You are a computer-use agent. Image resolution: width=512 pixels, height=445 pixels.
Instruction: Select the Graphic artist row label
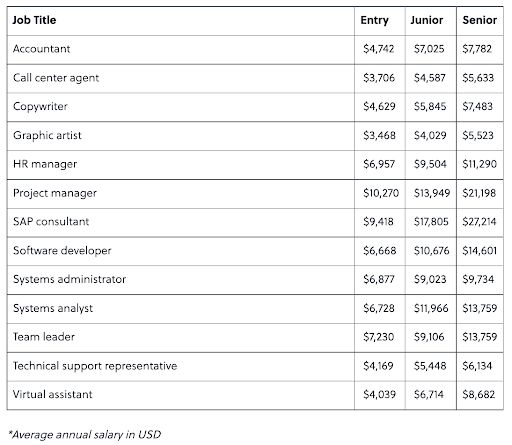tap(47, 135)
